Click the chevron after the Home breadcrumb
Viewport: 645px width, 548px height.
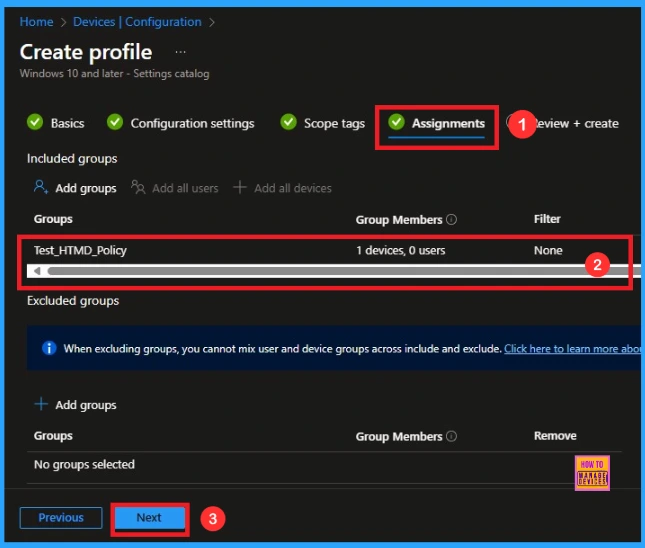click(x=63, y=22)
